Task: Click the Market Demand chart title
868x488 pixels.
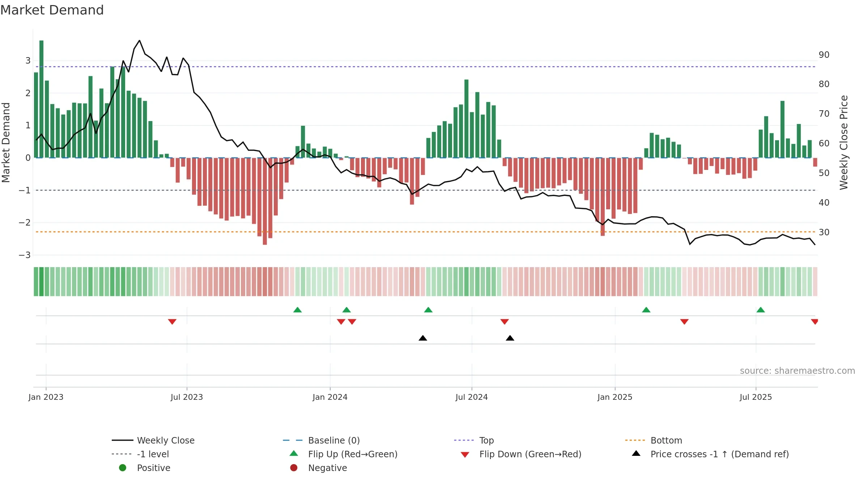Action: (52, 10)
